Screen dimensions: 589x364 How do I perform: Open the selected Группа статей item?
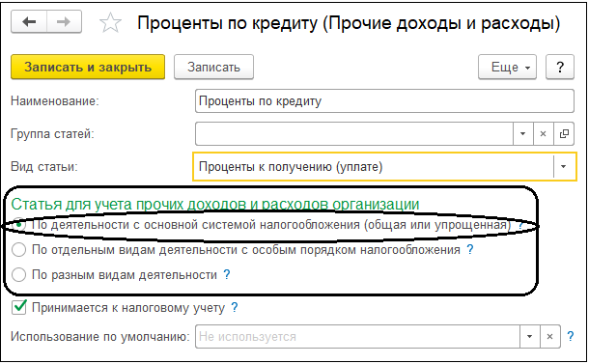coord(564,134)
